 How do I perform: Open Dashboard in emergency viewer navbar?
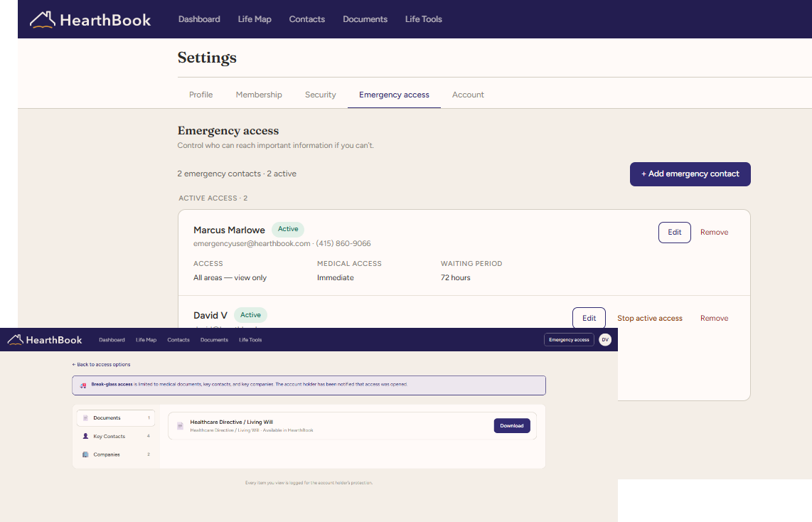112,340
